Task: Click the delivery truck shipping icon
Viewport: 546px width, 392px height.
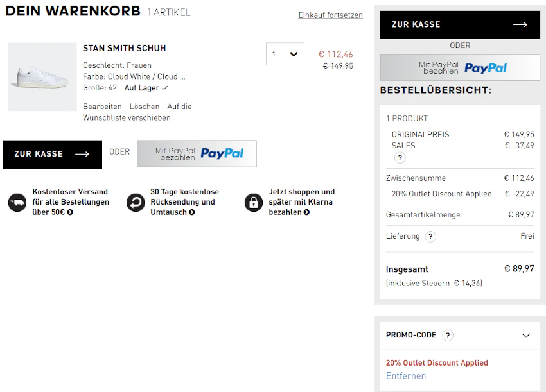Action: pos(17,203)
